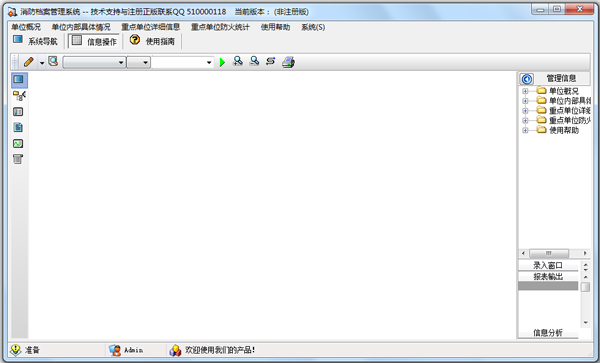
Task: Open the 单位内部具体情况 menu
Action: 81,27
